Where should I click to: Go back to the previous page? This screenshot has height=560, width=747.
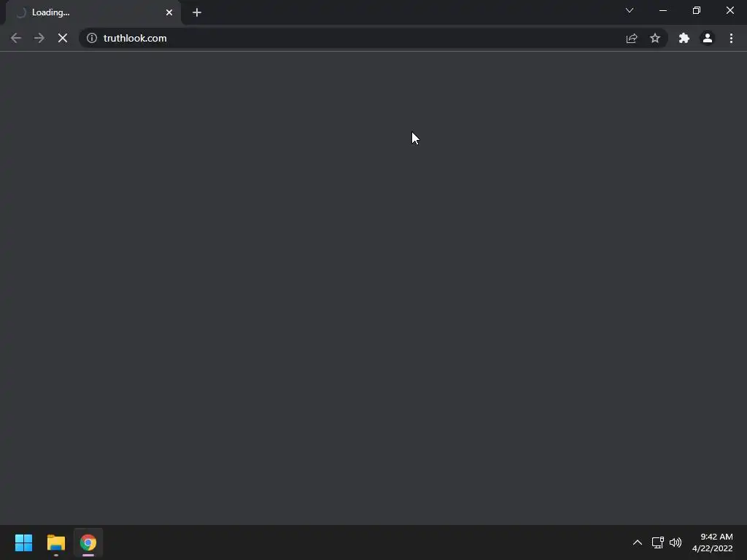16,38
